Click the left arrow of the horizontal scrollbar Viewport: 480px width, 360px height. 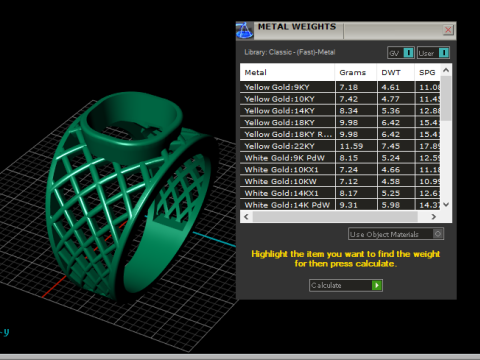pos(246,217)
